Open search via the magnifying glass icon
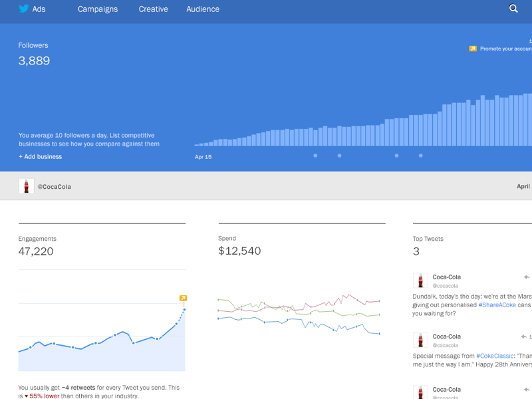 [x=513, y=9]
